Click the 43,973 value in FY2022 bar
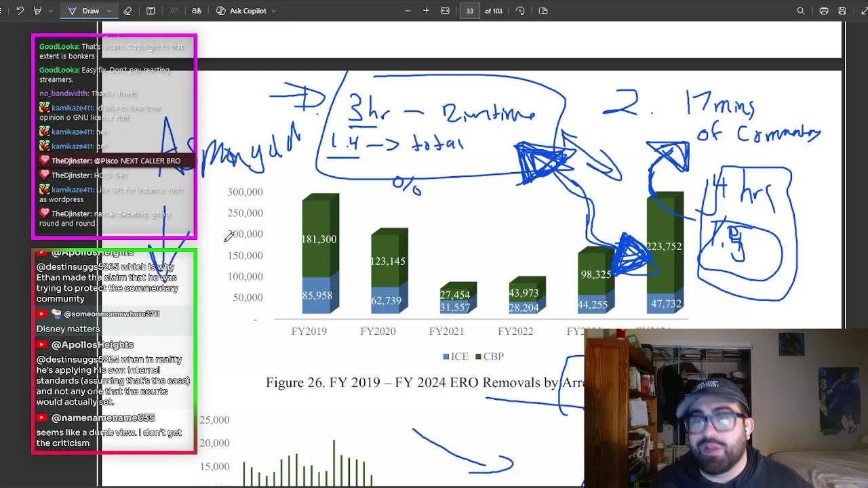Image resolution: width=868 pixels, height=488 pixels. (x=524, y=293)
